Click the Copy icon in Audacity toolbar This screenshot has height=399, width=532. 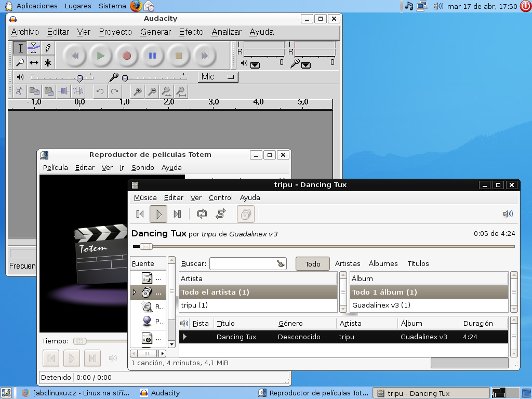click(34, 91)
